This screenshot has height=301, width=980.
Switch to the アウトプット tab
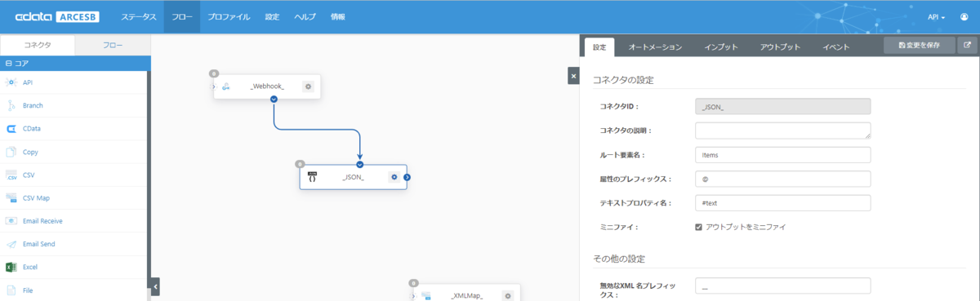point(780,46)
